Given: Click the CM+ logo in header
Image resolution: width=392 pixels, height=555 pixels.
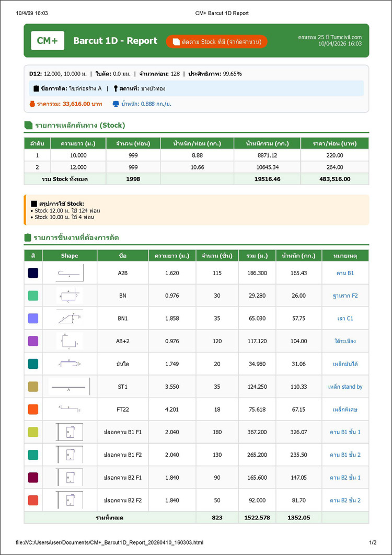Looking at the screenshot, I should tap(48, 41).
